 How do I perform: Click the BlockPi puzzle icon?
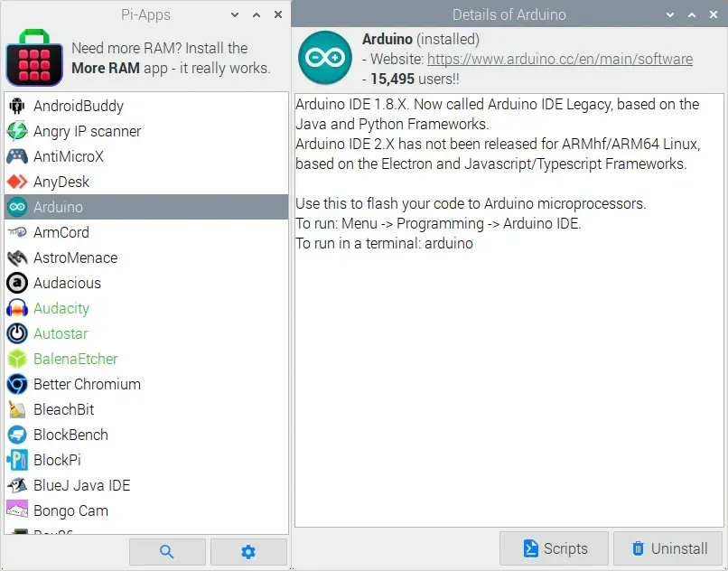pos(17,460)
